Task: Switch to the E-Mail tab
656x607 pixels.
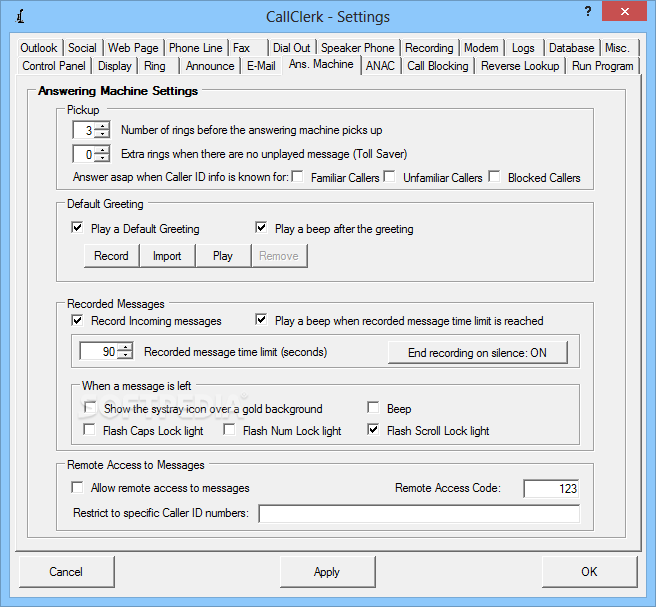Action: click(x=261, y=66)
